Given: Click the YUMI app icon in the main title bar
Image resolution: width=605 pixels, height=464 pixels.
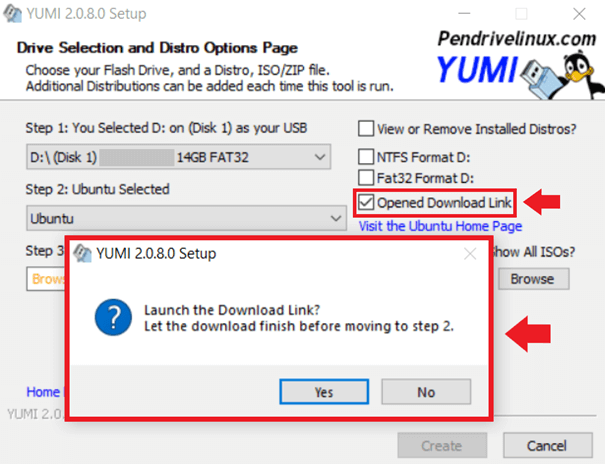Looking at the screenshot, I should click(12, 13).
